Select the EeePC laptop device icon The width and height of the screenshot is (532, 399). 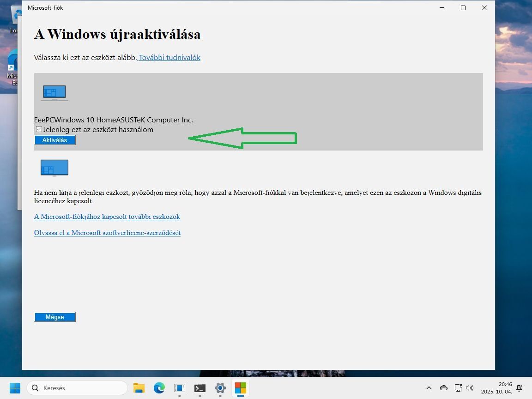pos(54,93)
